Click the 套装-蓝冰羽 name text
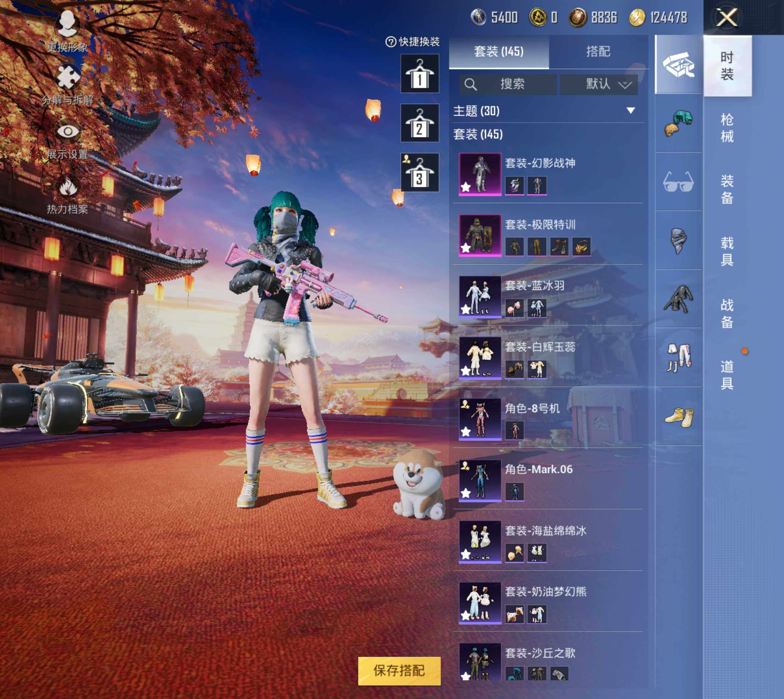The image size is (784, 699). pos(535,285)
